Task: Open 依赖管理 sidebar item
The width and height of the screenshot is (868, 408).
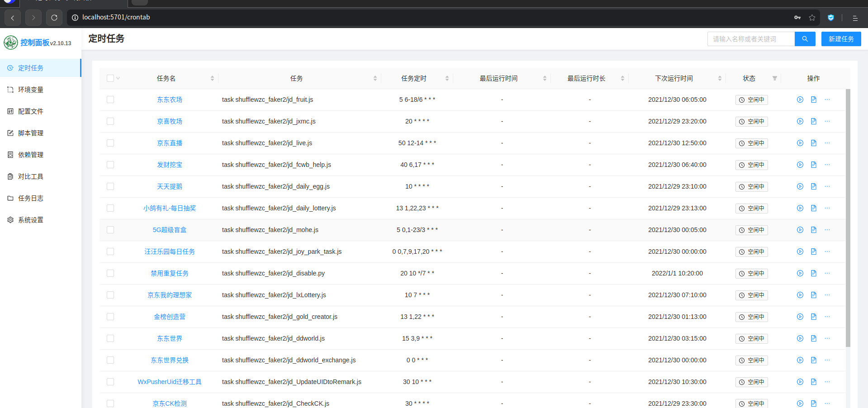Action: tap(40, 155)
